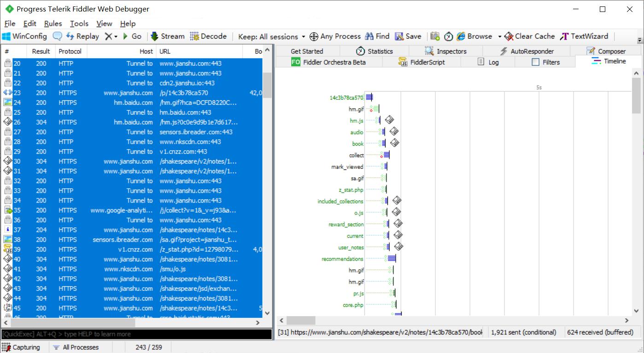Click the Stream mode button
The image size is (644, 353).
click(167, 36)
